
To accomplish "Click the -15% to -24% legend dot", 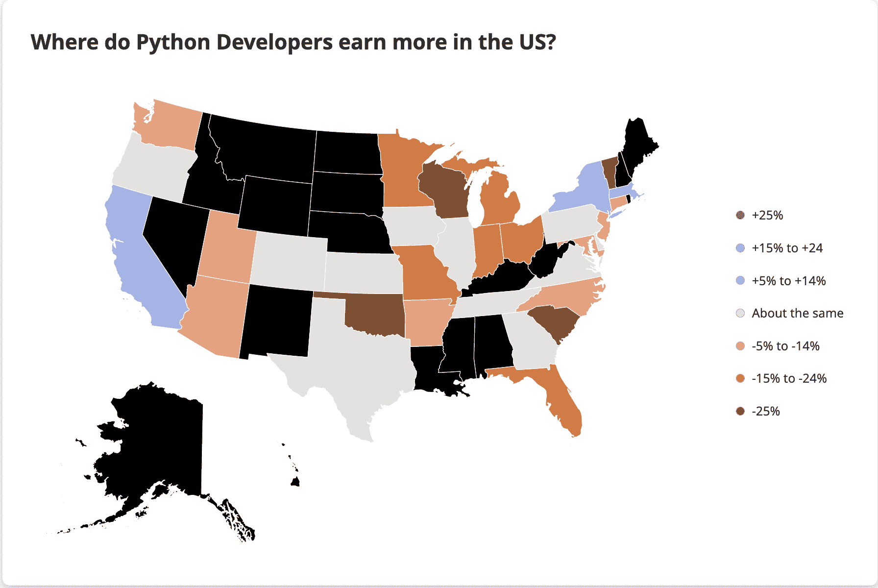I will pos(740,378).
